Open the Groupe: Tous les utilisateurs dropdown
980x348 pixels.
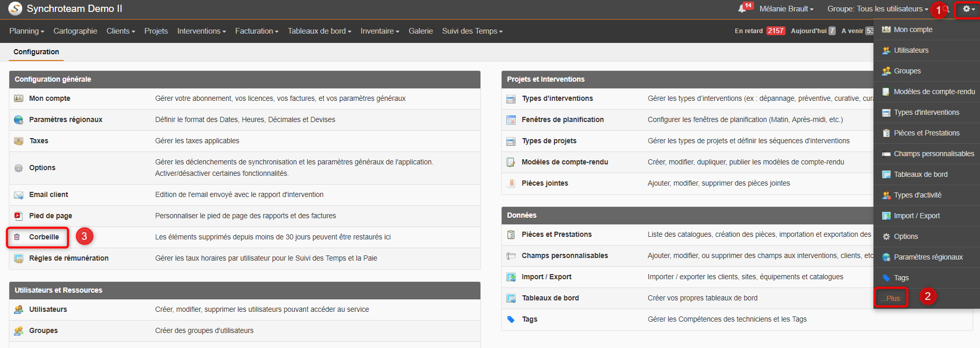click(878, 9)
